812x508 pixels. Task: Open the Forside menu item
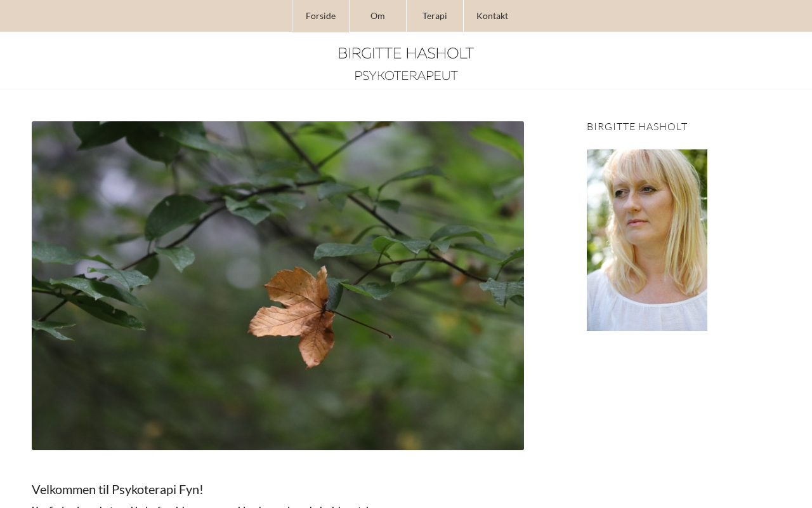320,16
